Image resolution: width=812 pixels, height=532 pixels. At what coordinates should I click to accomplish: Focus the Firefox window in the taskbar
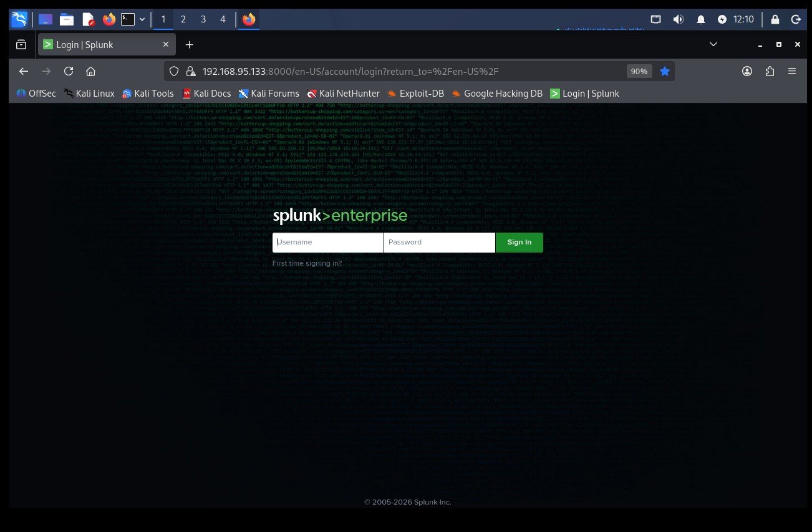pos(249,19)
